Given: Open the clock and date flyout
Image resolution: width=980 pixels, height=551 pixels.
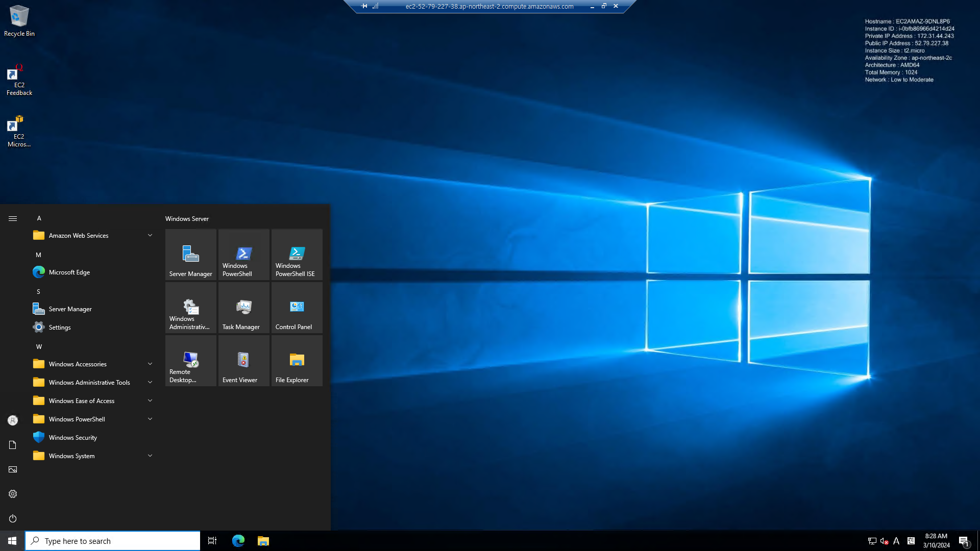Looking at the screenshot, I should [x=936, y=541].
